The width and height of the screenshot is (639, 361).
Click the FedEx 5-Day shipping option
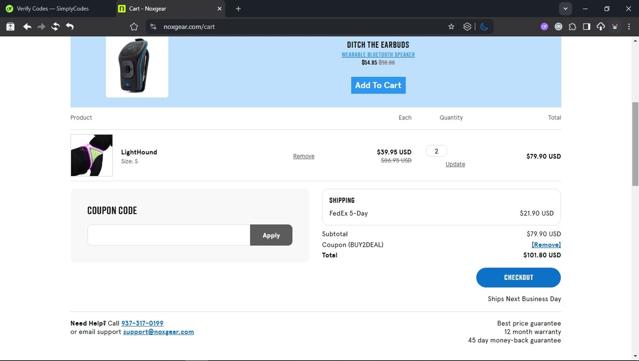click(348, 213)
